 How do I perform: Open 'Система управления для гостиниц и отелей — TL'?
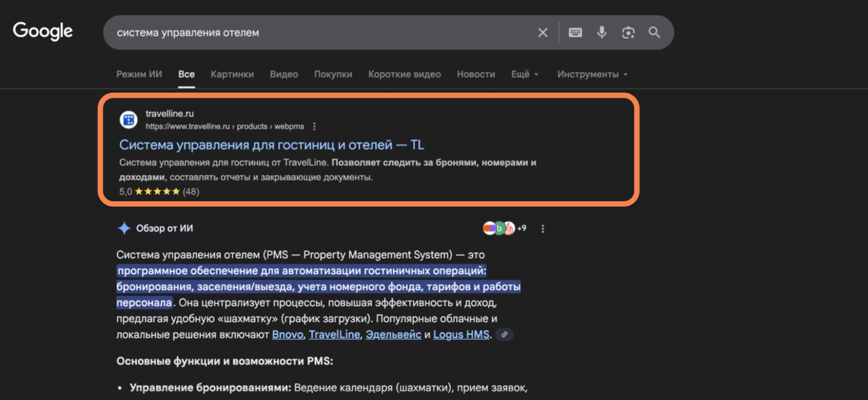(272, 145)
